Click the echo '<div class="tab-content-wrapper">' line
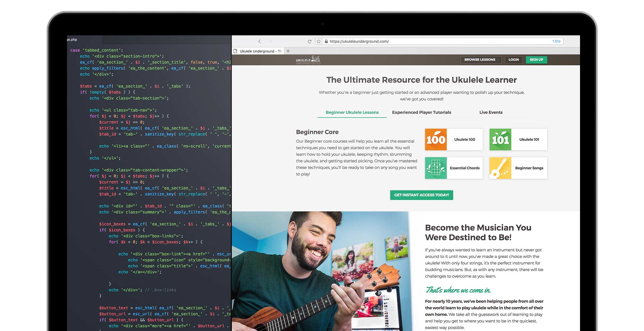 coord(139,170)
